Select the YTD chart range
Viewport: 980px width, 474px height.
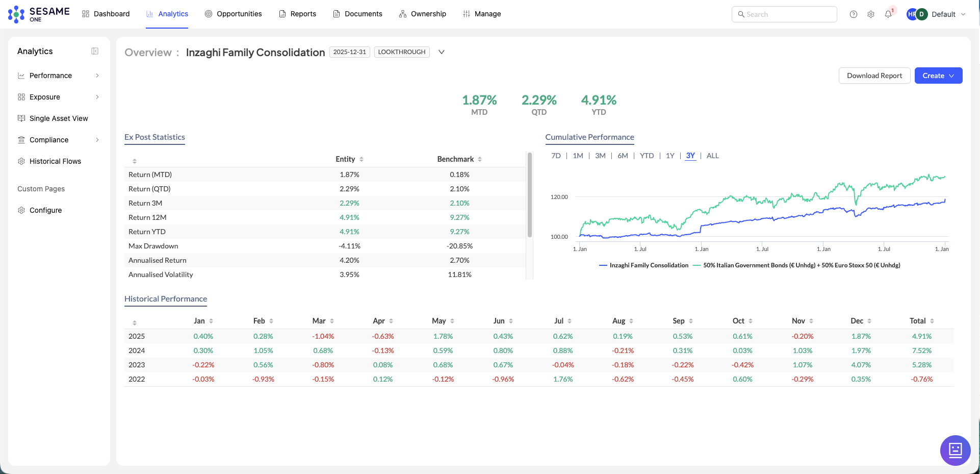coord(647,156)
